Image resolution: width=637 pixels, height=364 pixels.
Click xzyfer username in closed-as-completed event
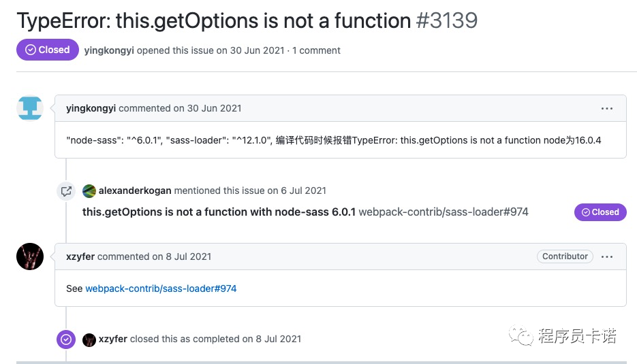click(113, 339)
